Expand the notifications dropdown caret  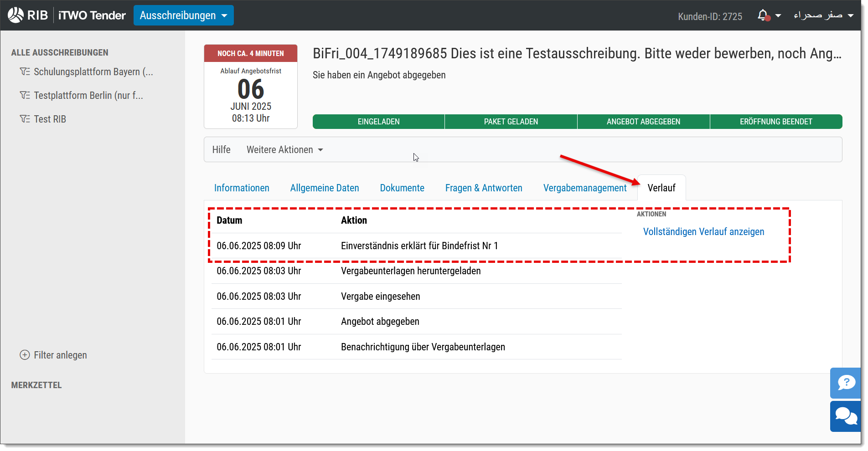tap(778, 16)
